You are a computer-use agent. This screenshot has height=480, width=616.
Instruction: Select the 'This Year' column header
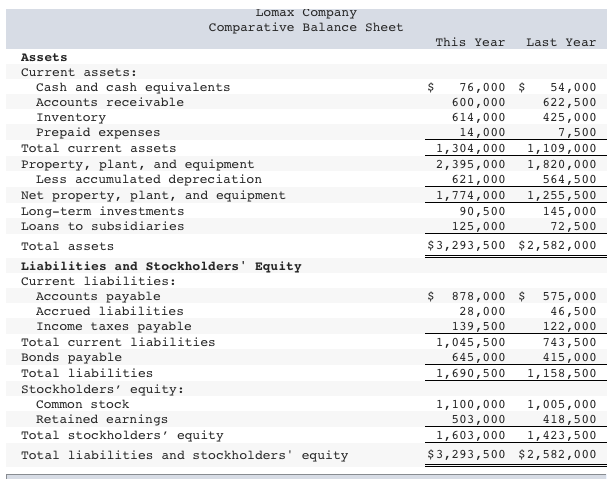(x=470, y=42)
